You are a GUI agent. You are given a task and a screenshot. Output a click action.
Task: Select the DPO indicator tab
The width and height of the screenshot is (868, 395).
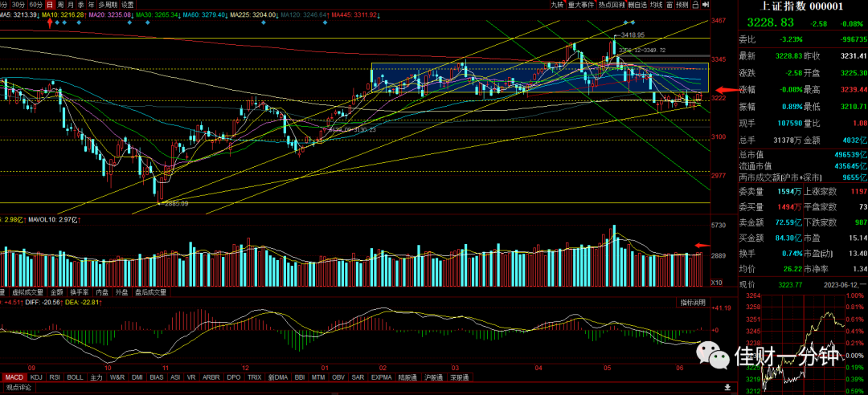(234, 377)
